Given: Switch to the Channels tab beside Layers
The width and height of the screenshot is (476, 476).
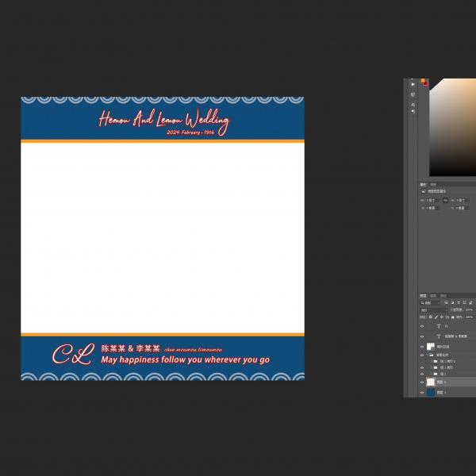Looking at the screenshot, I should pos(433,295).
